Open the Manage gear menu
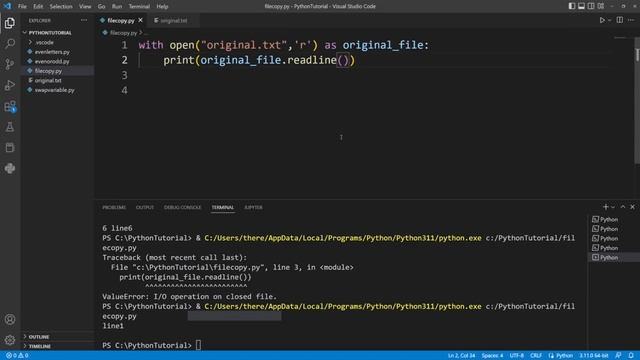Image resolution: width=640 pixels, height=360 pixels. [x=10, y=340]
